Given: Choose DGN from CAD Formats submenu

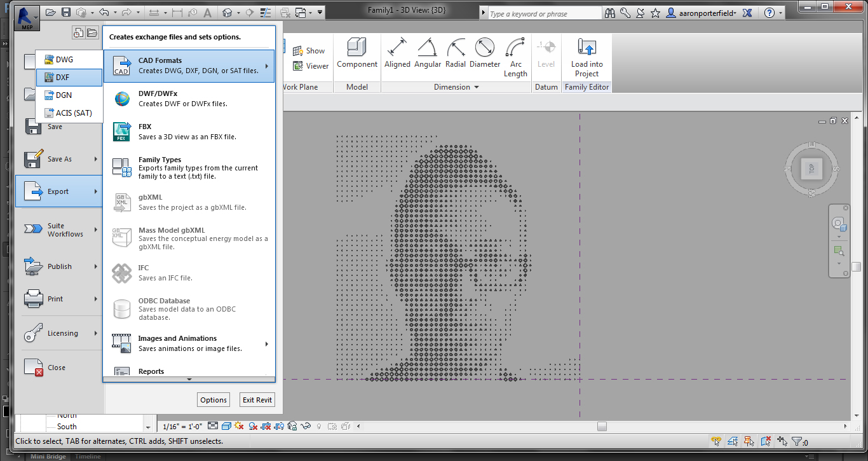Looking at the screenshot, I should [x=69, y=95].
